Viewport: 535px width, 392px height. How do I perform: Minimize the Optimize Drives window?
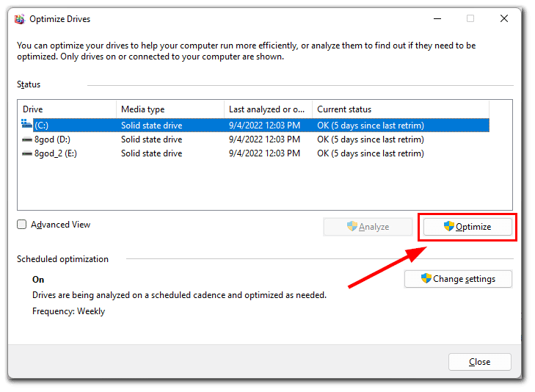437,19
